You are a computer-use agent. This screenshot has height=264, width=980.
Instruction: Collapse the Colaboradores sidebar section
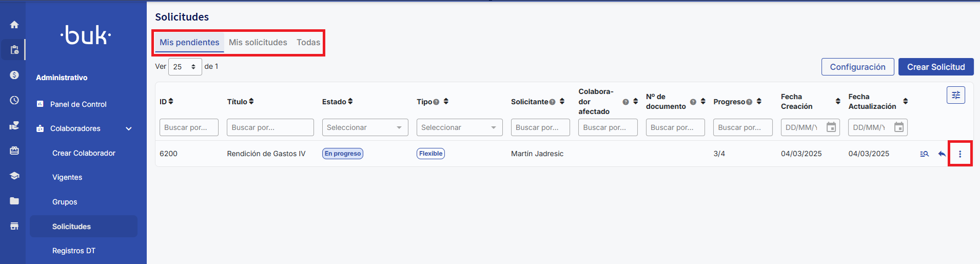pos(129,128)
